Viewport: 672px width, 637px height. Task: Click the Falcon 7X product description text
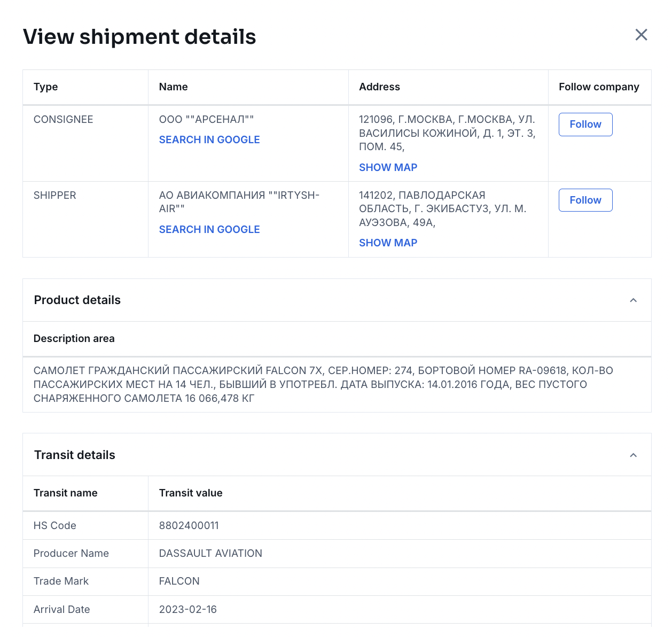[323, 385]
